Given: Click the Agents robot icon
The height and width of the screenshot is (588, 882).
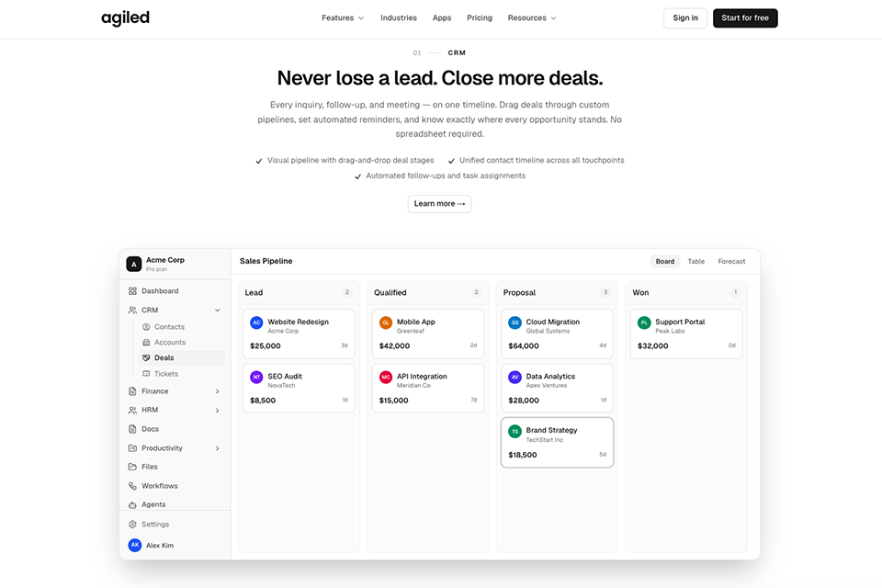Looking at the screenshot, I should pyautogui.click(x=132, y=504).
